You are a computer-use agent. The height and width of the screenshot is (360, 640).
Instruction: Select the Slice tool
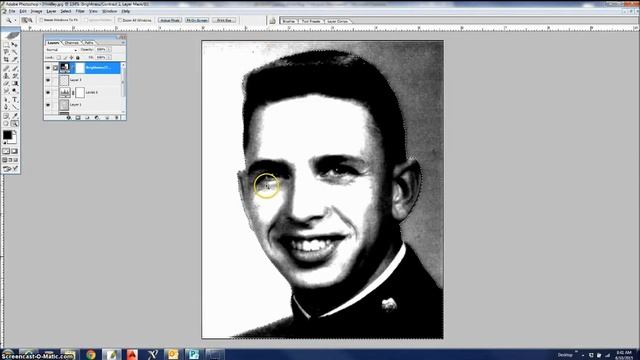14,59
